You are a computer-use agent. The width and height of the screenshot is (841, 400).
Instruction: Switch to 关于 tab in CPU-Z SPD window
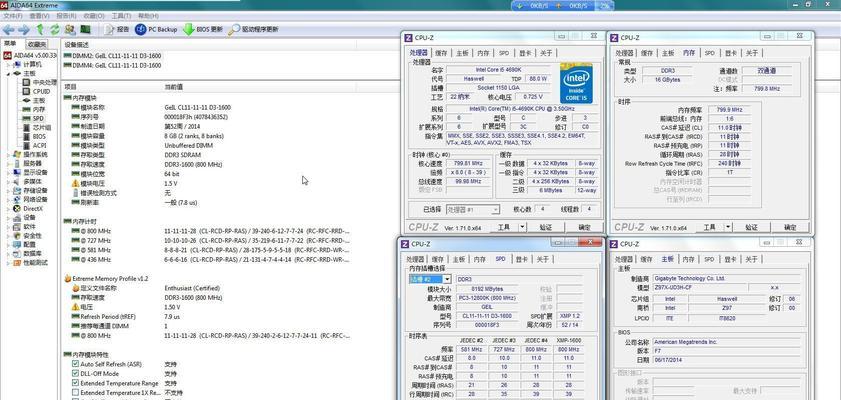pyautogui.click(x=542, y=260)
